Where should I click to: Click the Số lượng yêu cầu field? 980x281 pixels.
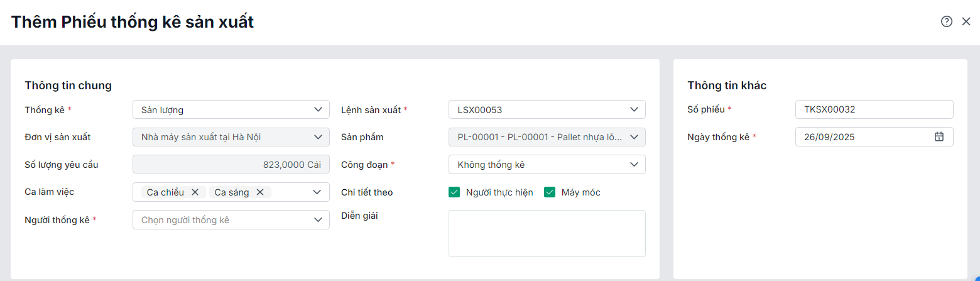coord(231,165)
